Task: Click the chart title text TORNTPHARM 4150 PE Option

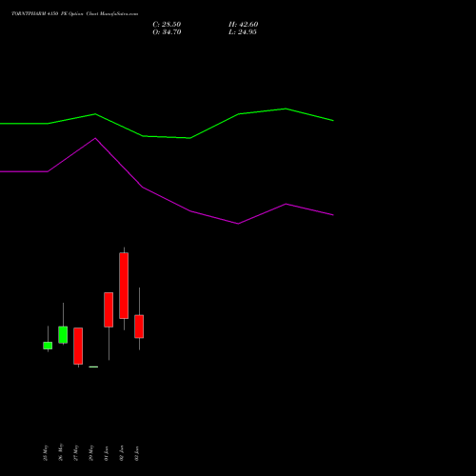Action: click(x=48, y=14)
